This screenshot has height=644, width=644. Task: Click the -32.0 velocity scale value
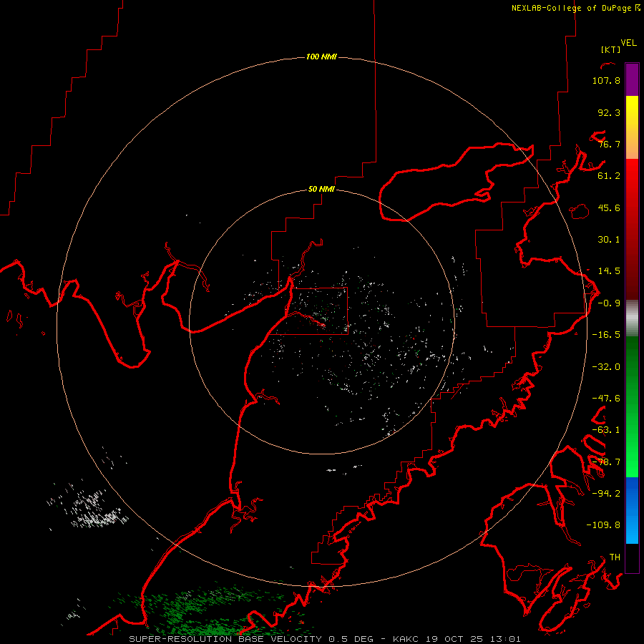point(606,367)
